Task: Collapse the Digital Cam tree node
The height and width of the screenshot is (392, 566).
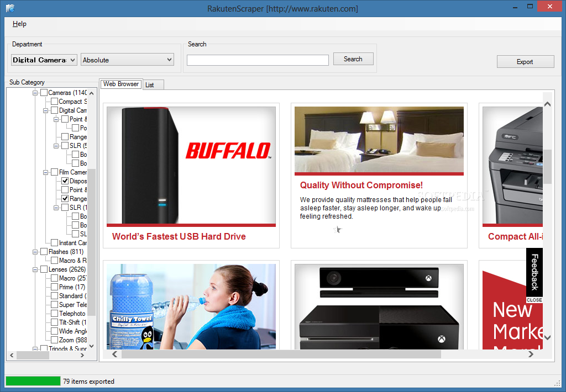Action: point(45,110)
